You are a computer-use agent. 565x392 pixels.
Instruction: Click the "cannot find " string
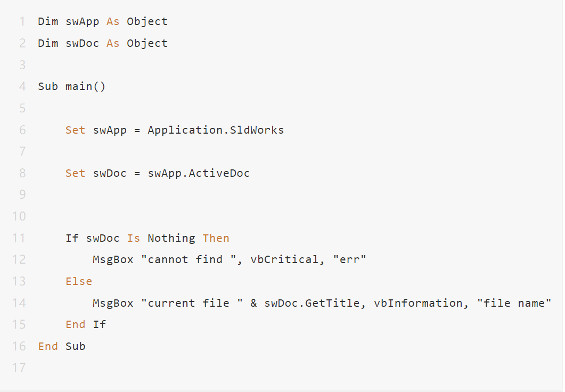coord(189,259)
